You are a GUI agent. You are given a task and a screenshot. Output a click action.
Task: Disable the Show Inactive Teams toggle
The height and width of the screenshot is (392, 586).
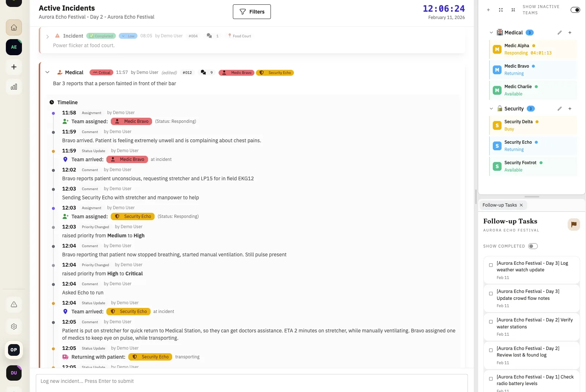pyautogui.click(x=575, y=10)
